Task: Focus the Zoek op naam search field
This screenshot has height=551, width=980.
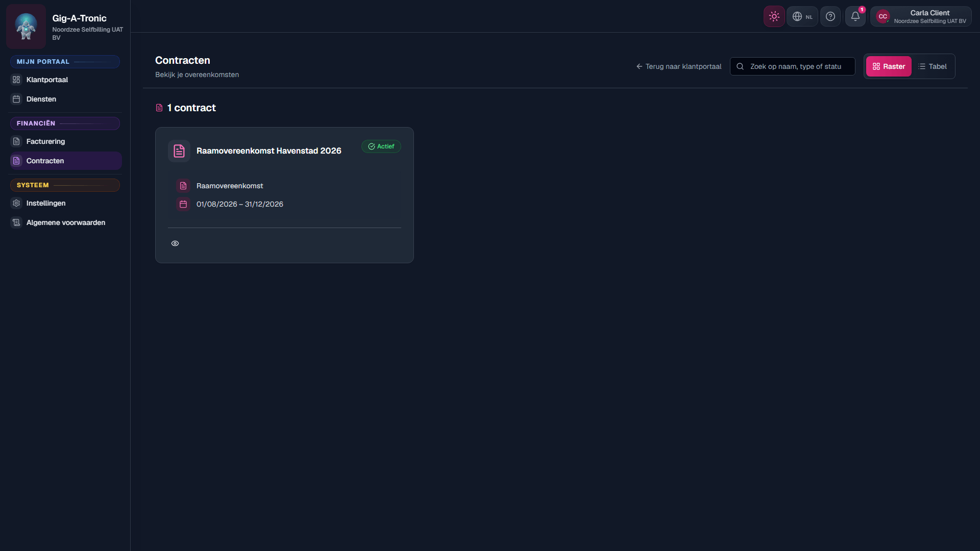Action: point(792,66)
